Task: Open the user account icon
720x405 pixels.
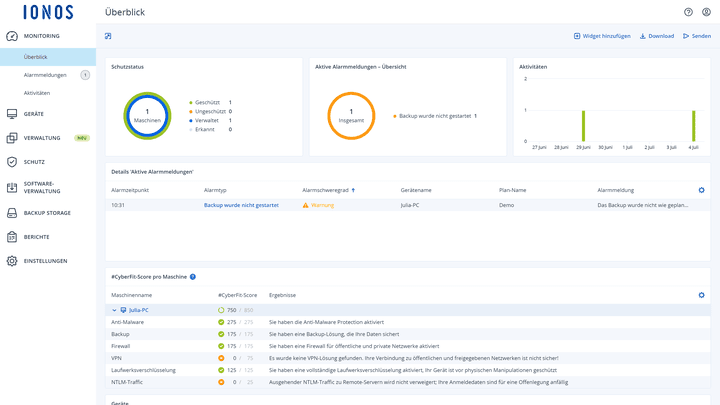Action: [706, 12]
